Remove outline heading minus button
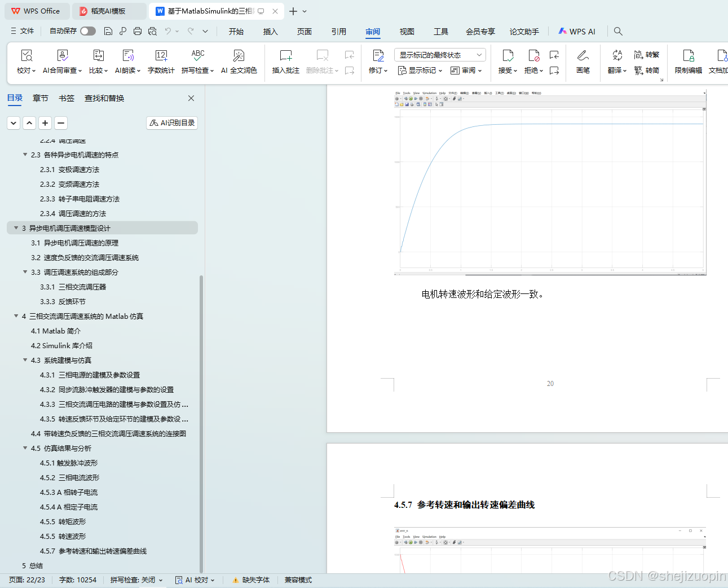Image resolution: width=728 pixels, height=588 pixels. tap(61, 123)
